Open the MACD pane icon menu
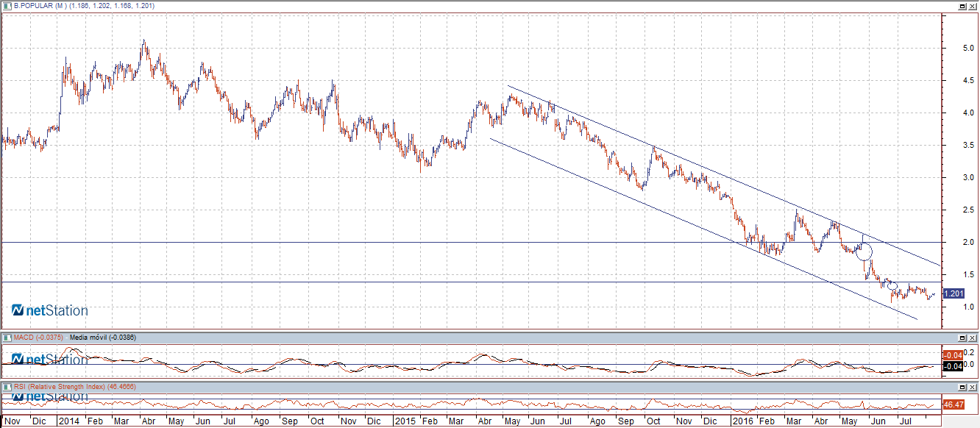This screenshot has height=428, width=980. (x=7, y=338)
